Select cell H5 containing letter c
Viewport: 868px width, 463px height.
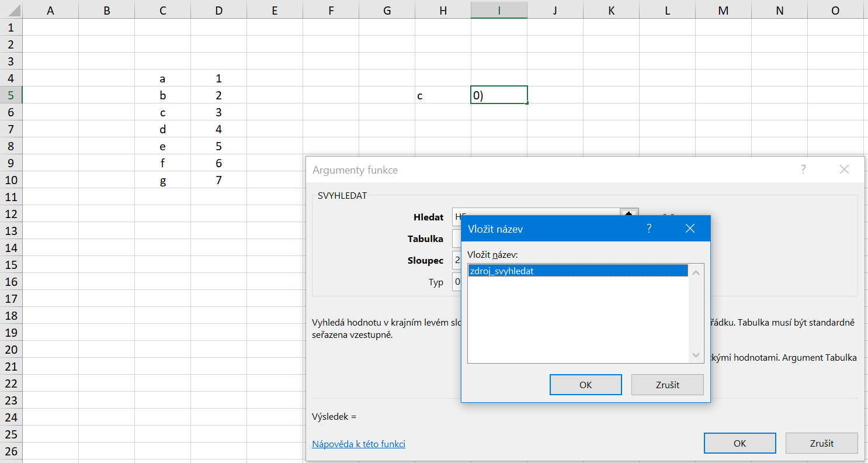coord(443,95)
